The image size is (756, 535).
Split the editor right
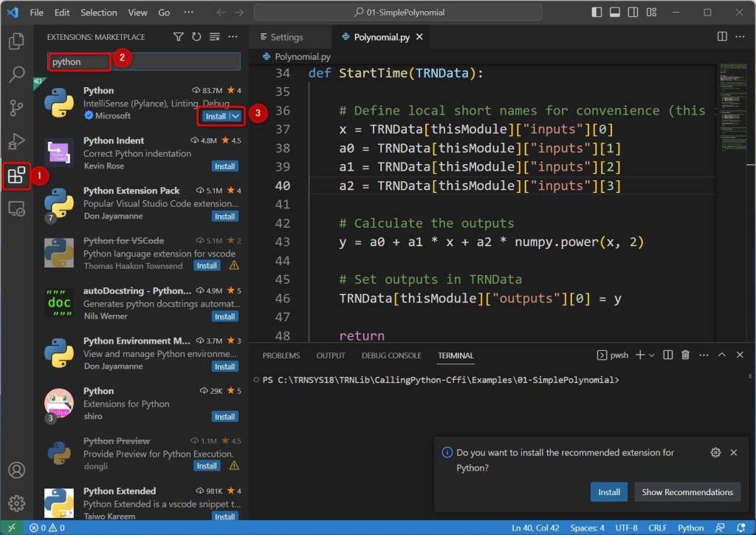[x=722, y=37]
